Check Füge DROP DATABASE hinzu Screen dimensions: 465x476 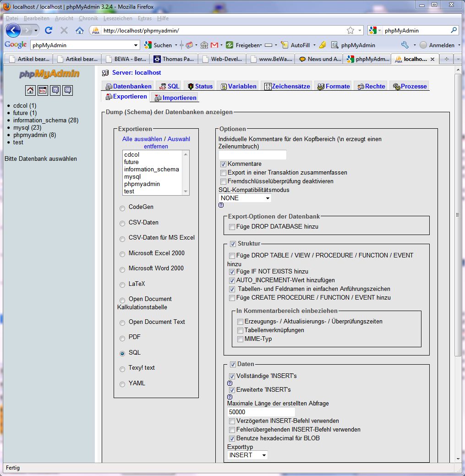click(x=232, y=227)
